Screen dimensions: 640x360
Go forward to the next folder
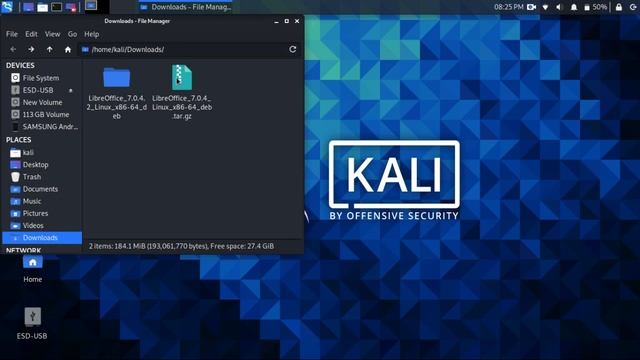31,49
